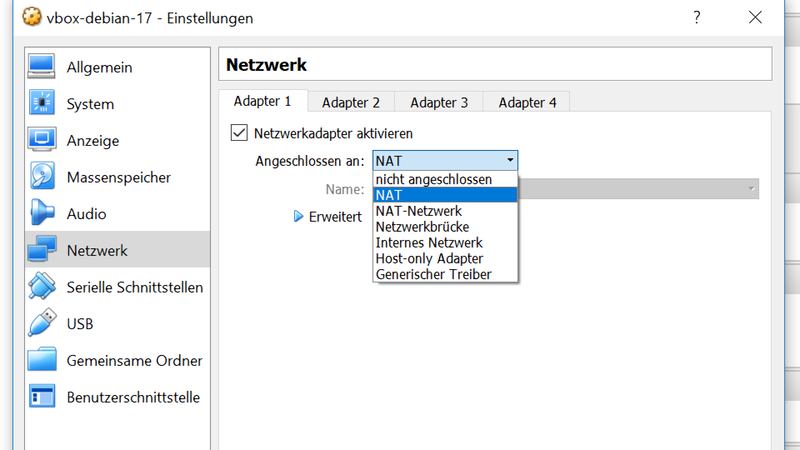Select Anzeige category label
This screenshot has width=800, height=450.
(x=93, y=141)
